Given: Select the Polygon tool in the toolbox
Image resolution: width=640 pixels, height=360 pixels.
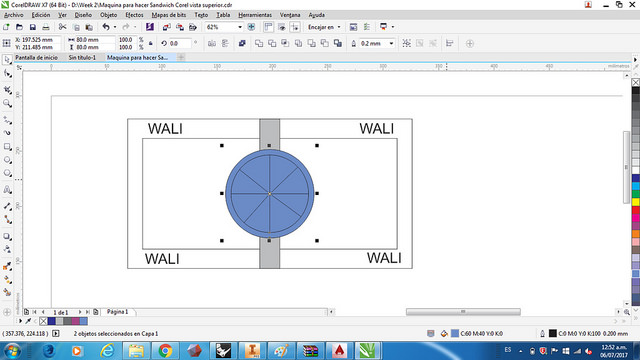Looking at the screenshot, I should [7, 173].
